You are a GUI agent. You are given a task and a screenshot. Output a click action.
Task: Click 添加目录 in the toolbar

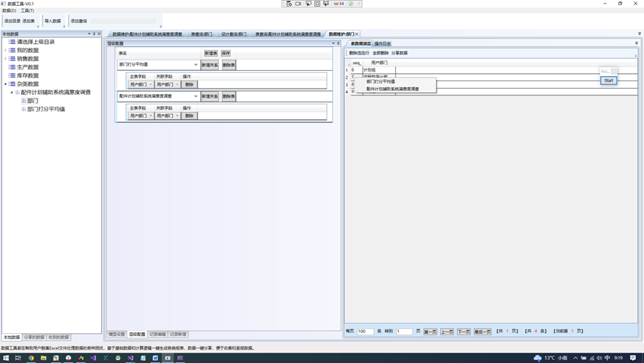point(13,21)
